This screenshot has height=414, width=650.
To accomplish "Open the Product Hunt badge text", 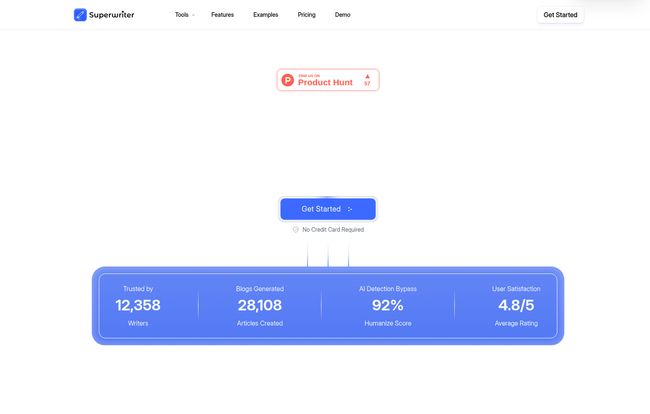I will tap(325, 81).
